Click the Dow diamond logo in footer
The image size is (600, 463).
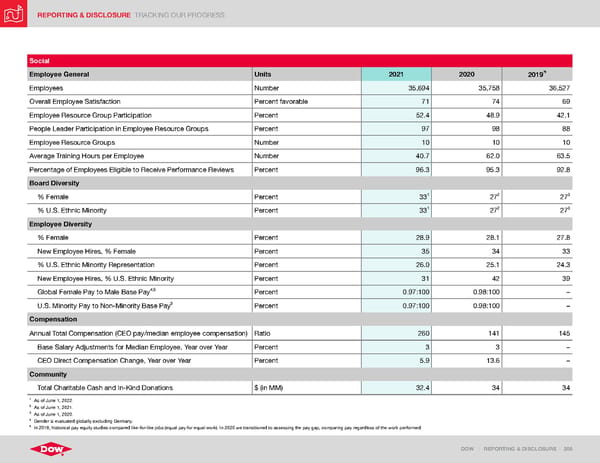51,449
